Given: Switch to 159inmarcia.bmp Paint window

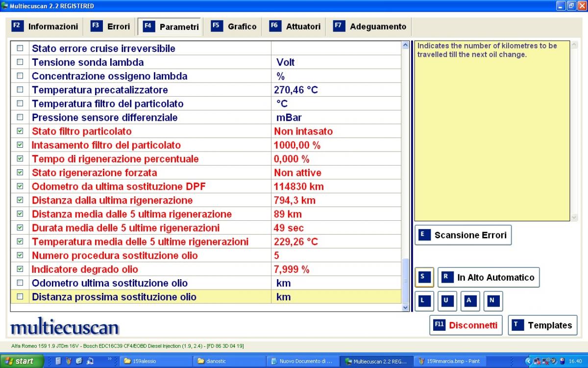Looking at the screenshot, I should point(450,361).
